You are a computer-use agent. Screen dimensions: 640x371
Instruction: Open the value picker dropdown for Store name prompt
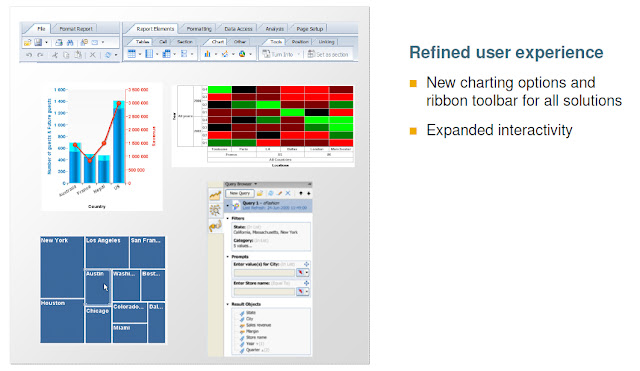point(307,291)
